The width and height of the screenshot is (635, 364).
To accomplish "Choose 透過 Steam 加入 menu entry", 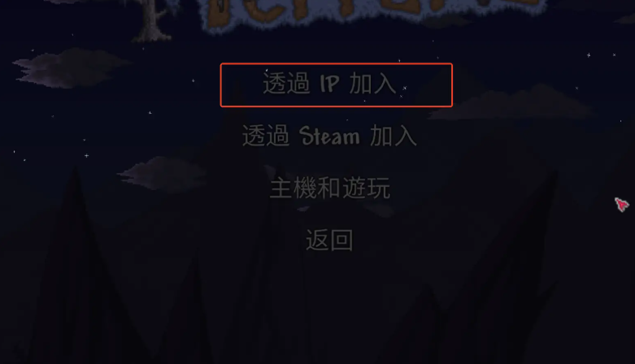I will coord(329,136).
